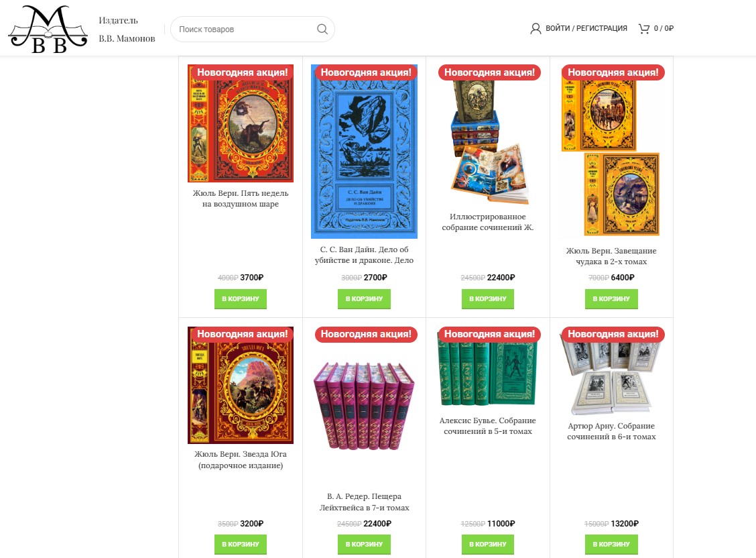Click the MBB publisher logo
The width and height of the screenshot is (756, 558).
pyautogui.click(x=48, y=28)
